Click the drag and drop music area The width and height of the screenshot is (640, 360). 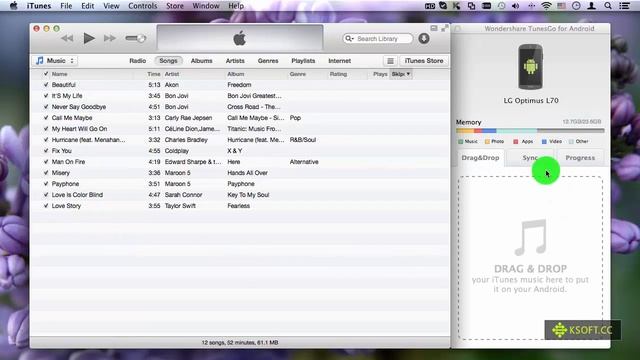coord(530,258)
